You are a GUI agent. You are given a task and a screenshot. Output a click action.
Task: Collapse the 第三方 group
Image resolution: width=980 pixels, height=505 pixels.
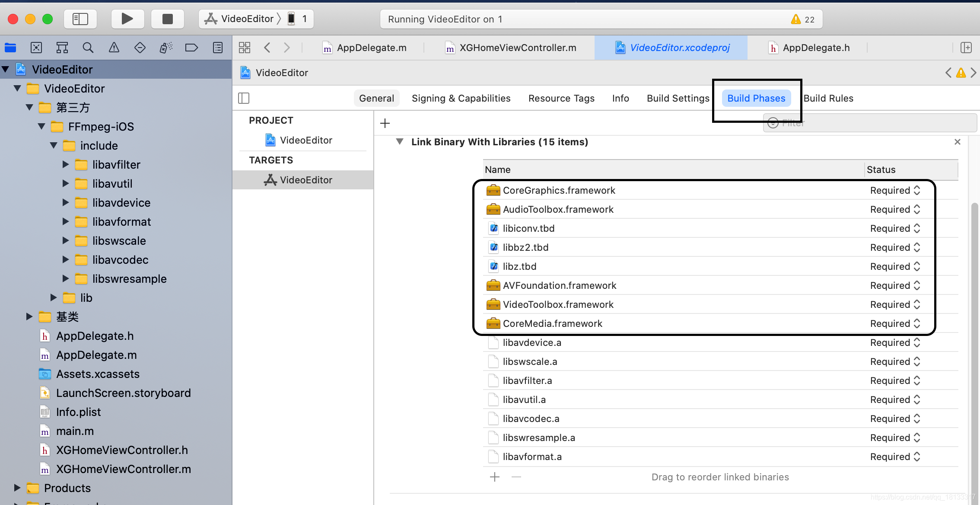(x=29, y=107)
